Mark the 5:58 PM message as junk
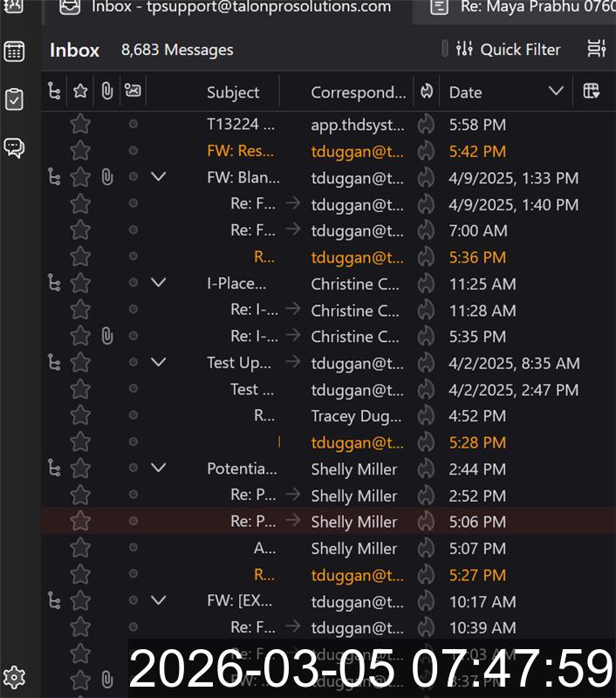 pos(426,125)
